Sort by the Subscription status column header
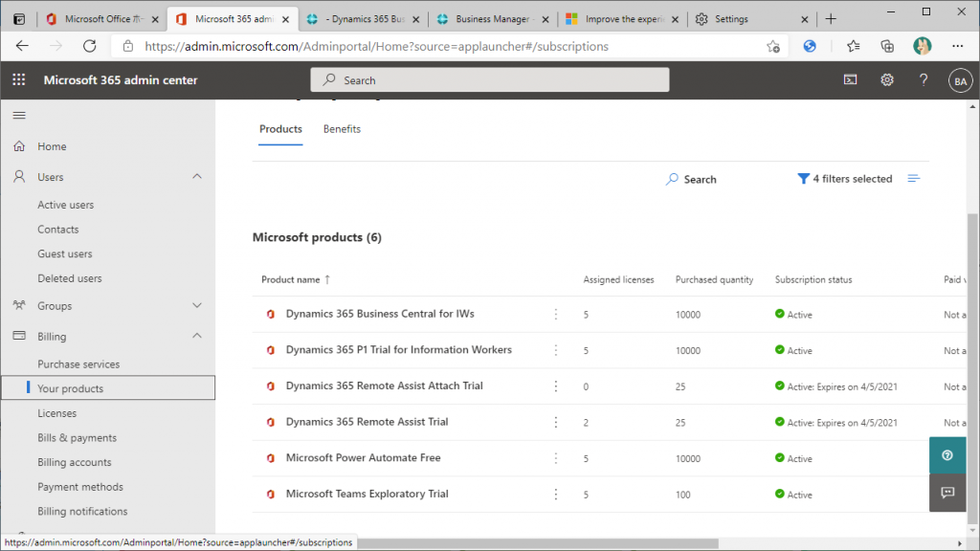The width and height of the screenshot is (980, 551). pyautogui.click(x=813, y=280)
